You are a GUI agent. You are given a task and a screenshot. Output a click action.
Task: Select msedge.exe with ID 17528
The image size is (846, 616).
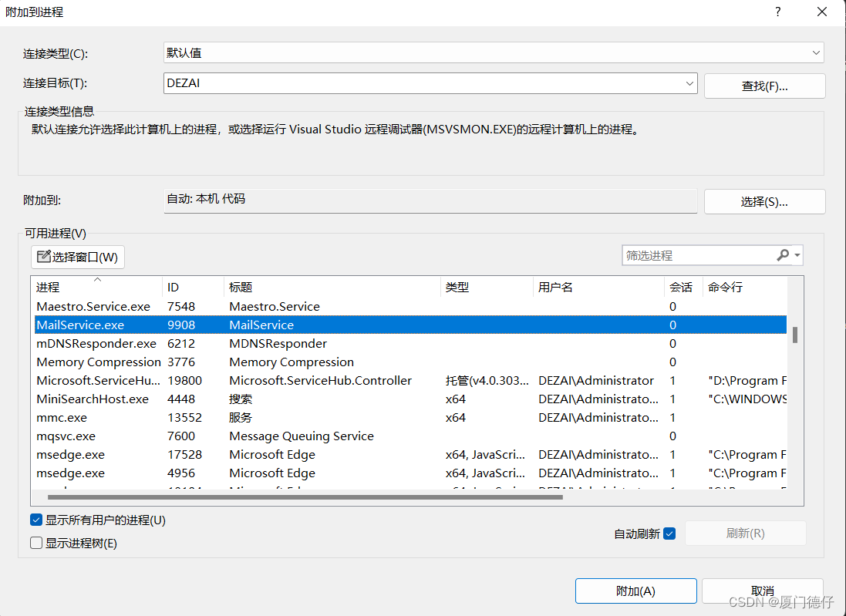(x=409, y=455)
